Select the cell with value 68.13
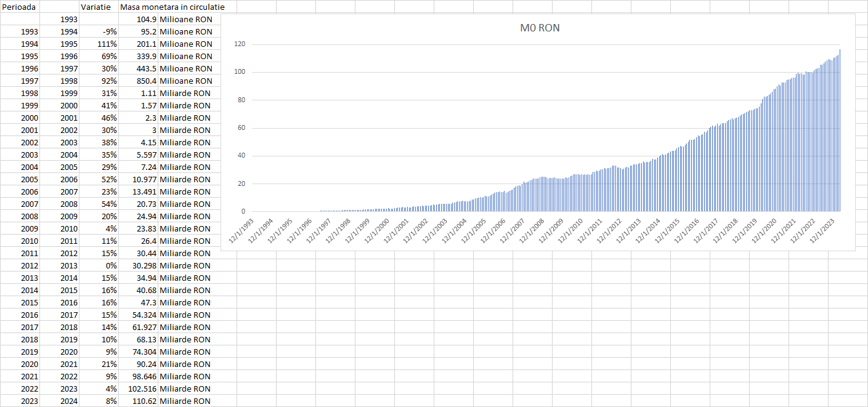Screen dimensions: 868x407 pyautogui.click(x=138, y=339)
